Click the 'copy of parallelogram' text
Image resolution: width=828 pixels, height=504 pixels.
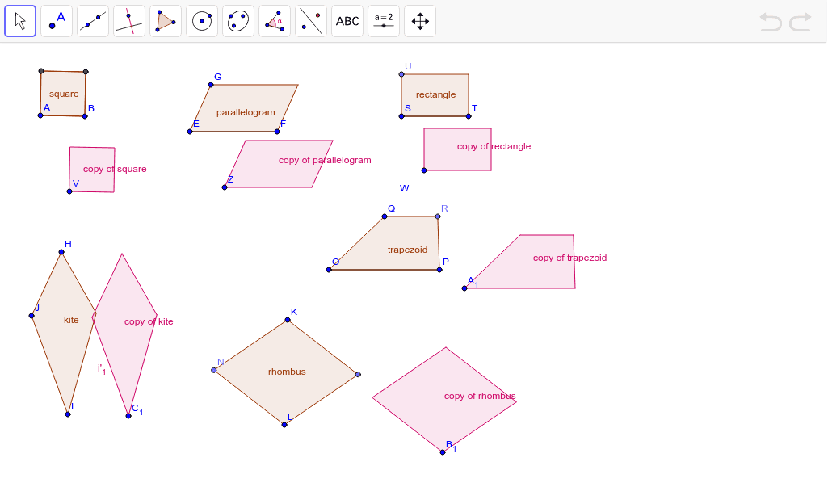(325, 160)
